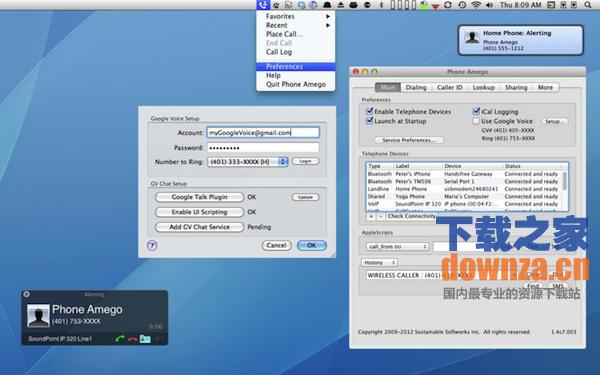Image resolution: width=600 pixels, height=375 pixels.
Task: Click the red down-arrow menu bar icon
Action: (x=435, y=6)
